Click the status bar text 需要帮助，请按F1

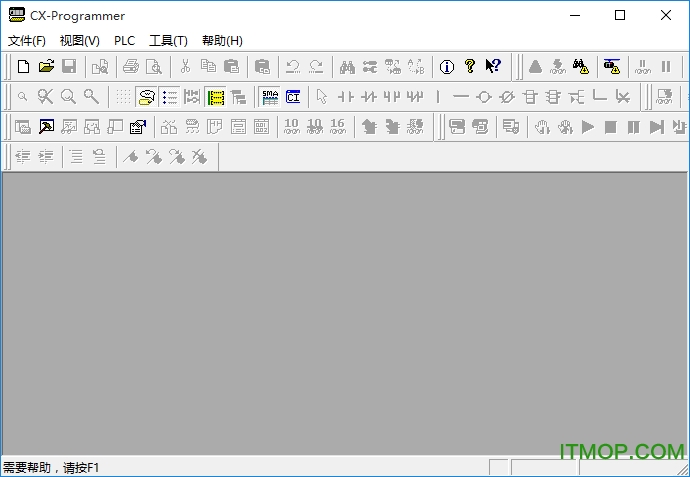pyautogui.click(x=51, y=467)
